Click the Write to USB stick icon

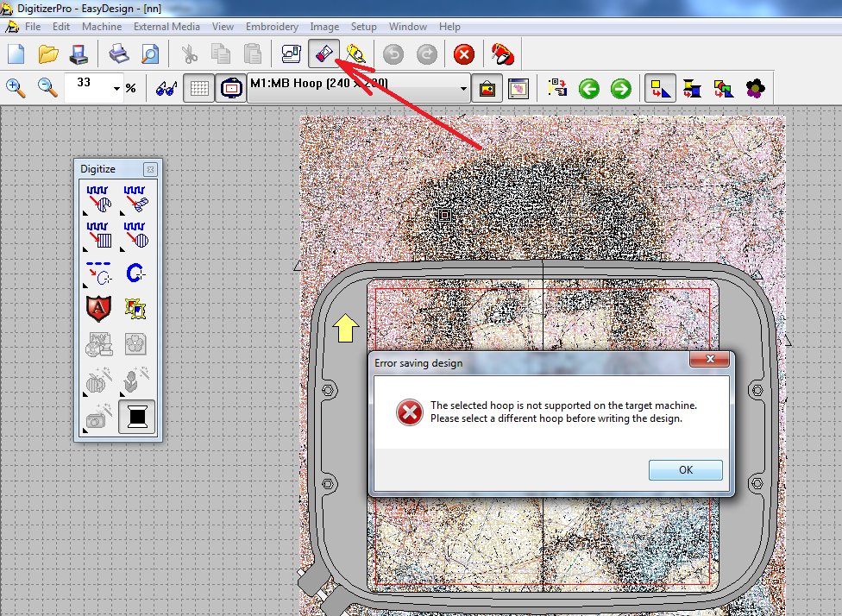click(x=324, y=54)
